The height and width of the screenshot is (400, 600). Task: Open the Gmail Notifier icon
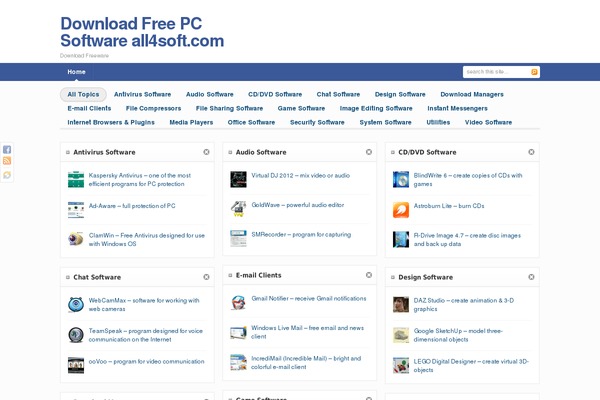238,302
